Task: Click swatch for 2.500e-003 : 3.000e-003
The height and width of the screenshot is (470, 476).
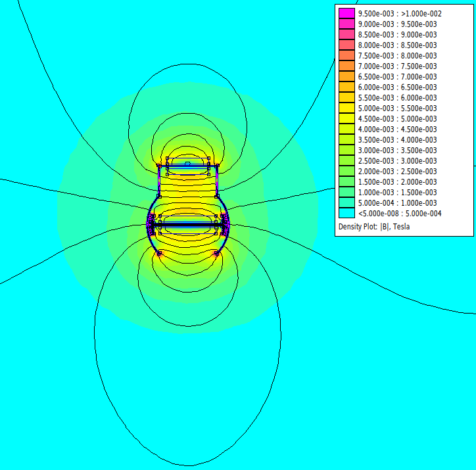Action: click(346, 160)
